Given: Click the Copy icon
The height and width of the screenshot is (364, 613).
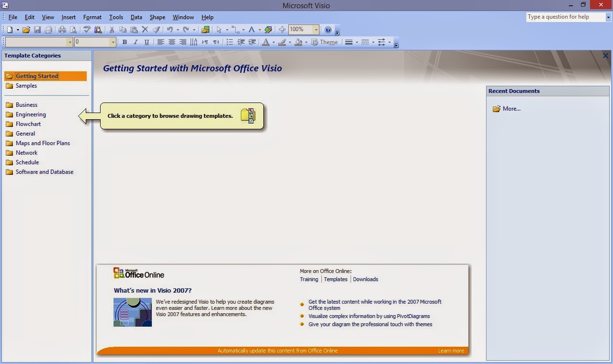Looking at the screenshot, I should coord(123,30).
